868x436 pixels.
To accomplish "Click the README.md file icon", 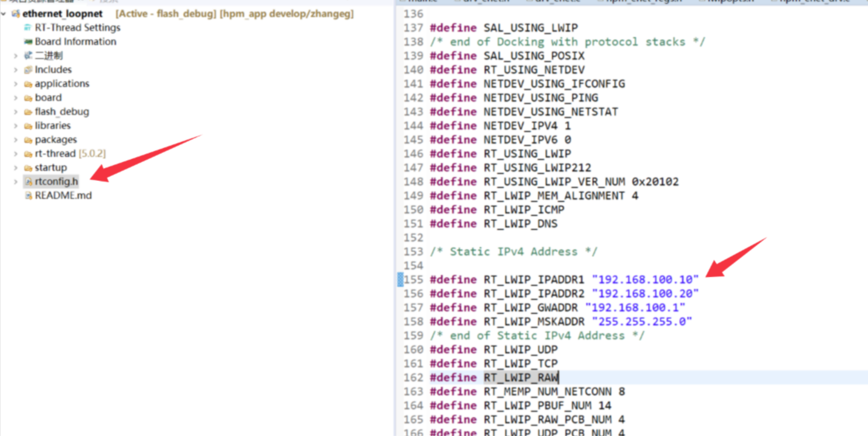I will pos(29,195).
